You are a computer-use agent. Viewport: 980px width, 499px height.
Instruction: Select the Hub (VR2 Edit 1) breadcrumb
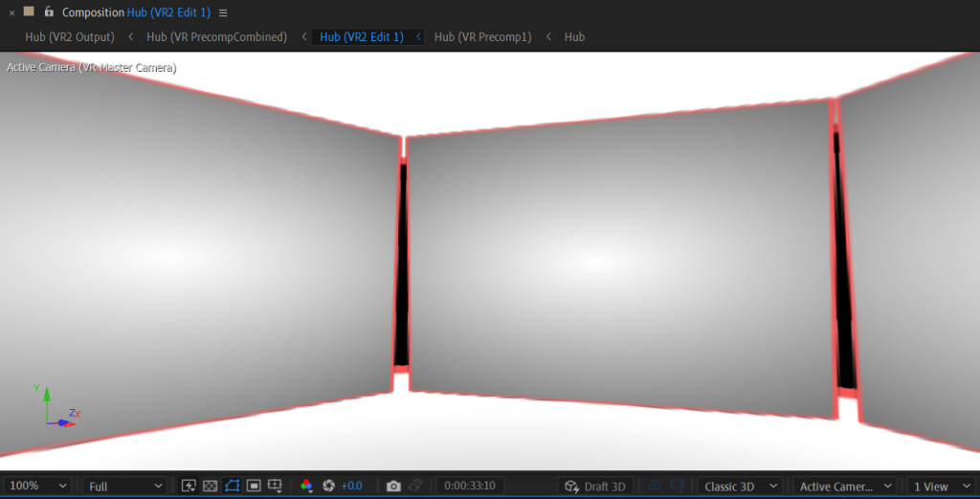pyautogui.click(x=362, y=37)
